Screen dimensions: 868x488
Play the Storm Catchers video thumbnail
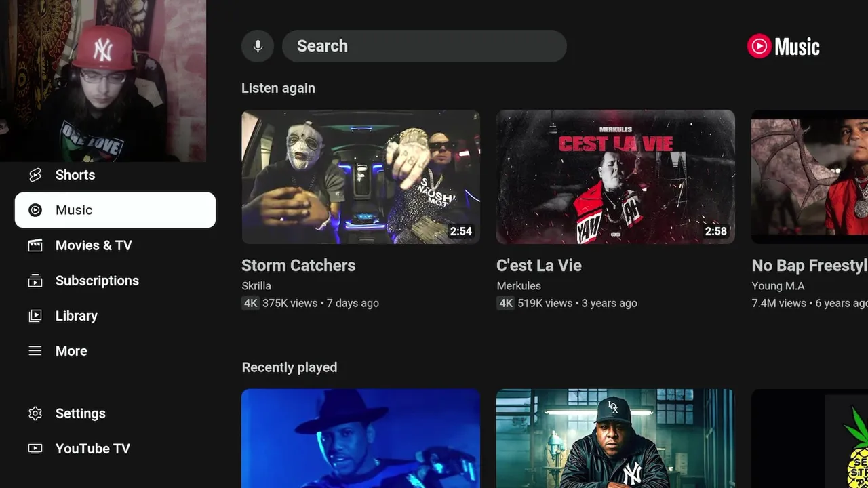tap(361, 177)
